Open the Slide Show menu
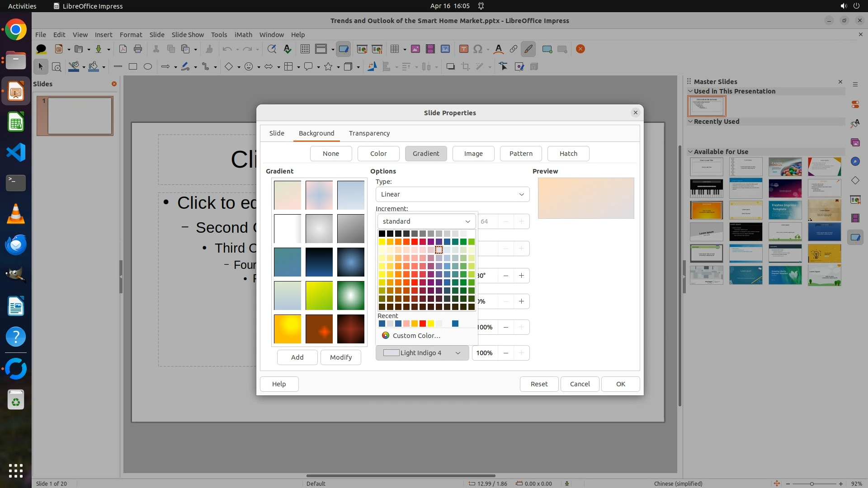 (188, 35)
